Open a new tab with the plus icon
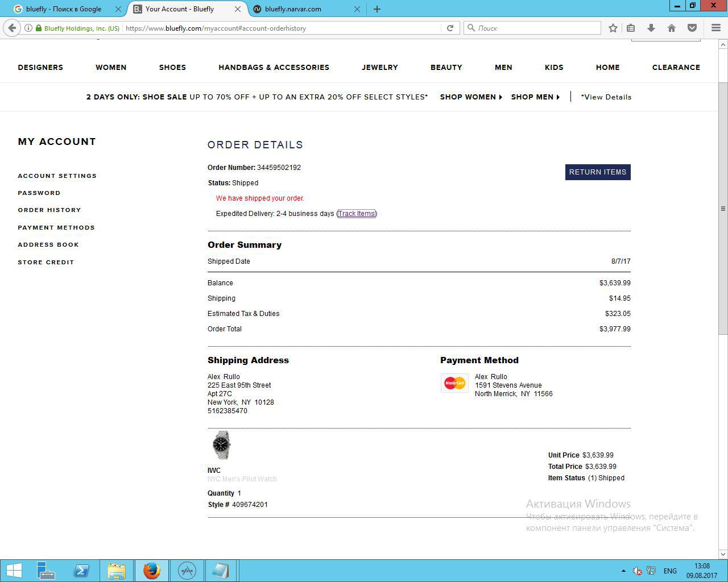Viewport: 728px width, 582px height. [x=377, y=9]
